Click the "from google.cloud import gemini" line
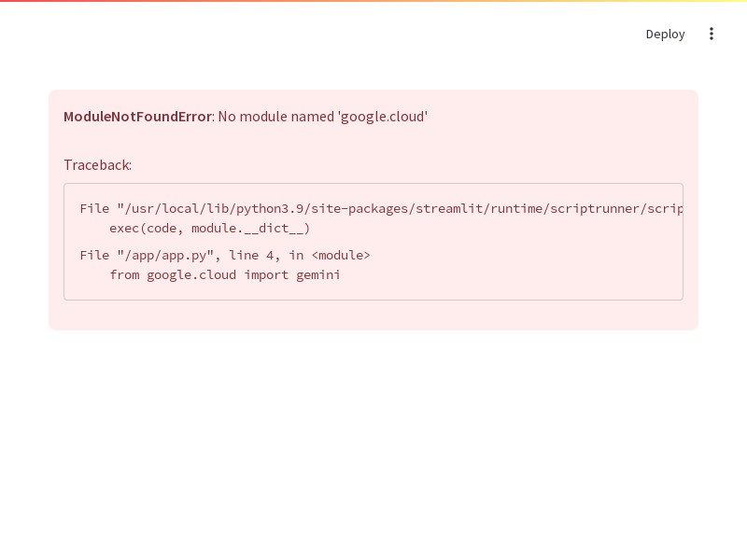Image resolution: width=747 pixels, height=560 pixels. pos(225,274)
